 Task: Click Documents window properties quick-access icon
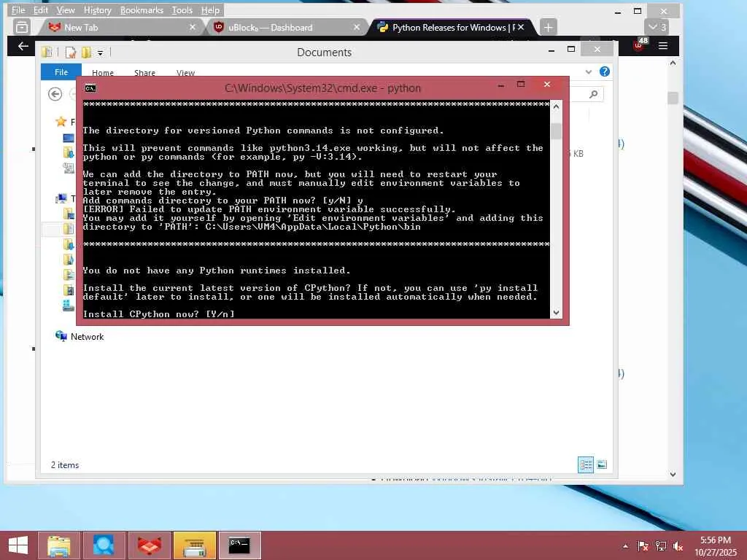point(71,52)
